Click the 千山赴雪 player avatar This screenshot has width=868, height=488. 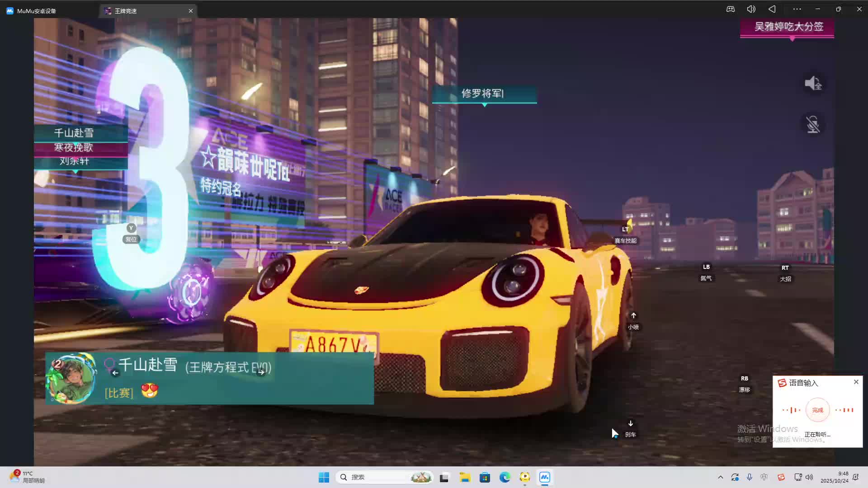71,379
